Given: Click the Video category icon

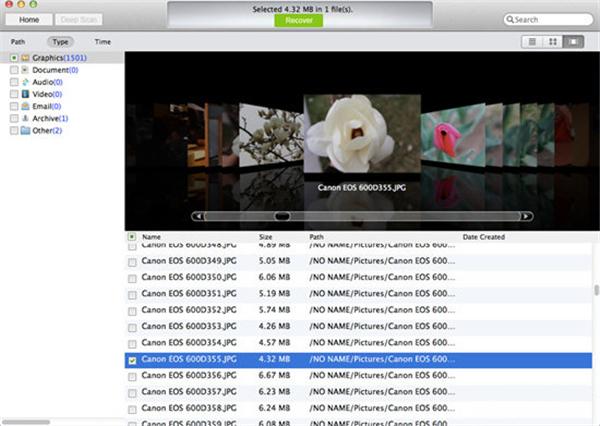Looking at the screenshot, I should pos(25,94).
